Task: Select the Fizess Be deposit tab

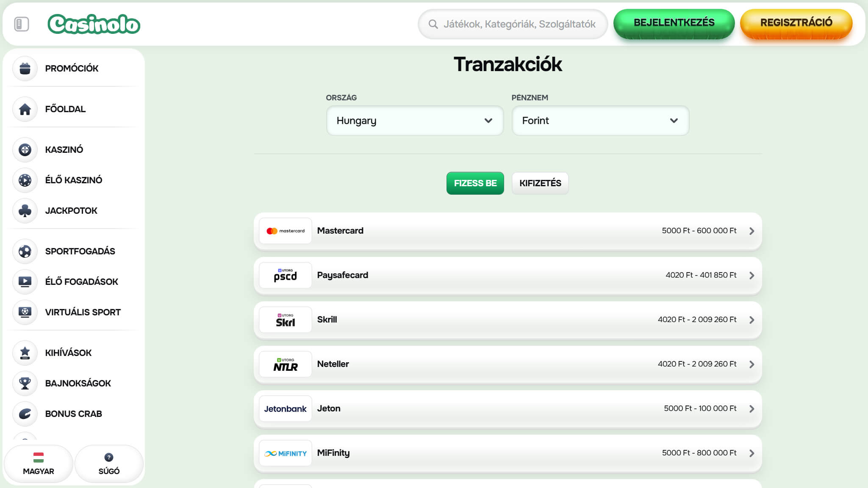Action: pyautogui.click(x=475, y=183)
